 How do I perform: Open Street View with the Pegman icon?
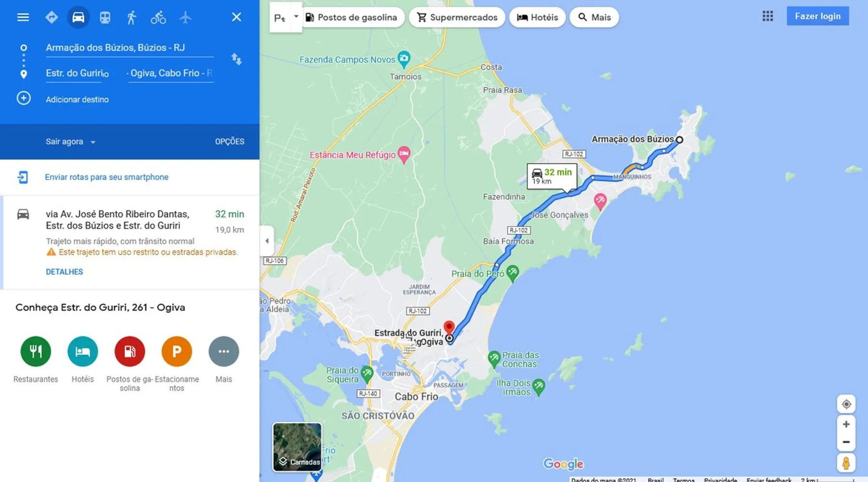point(846,463)
